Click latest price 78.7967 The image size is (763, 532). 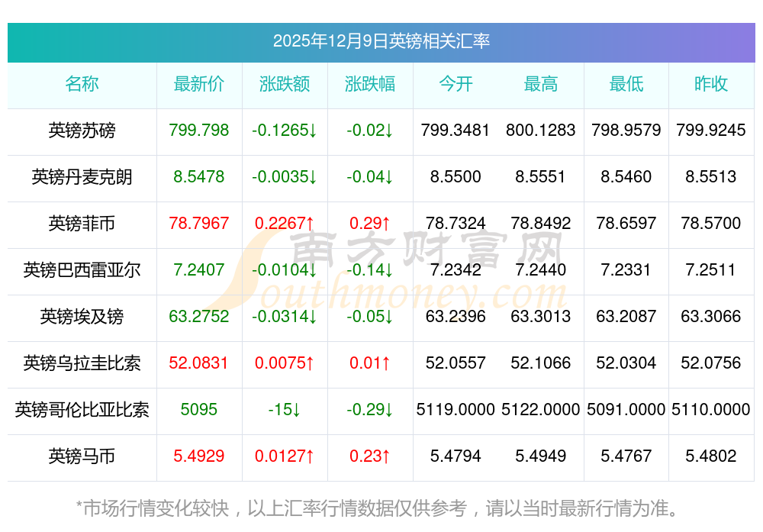tap(199, 224)
